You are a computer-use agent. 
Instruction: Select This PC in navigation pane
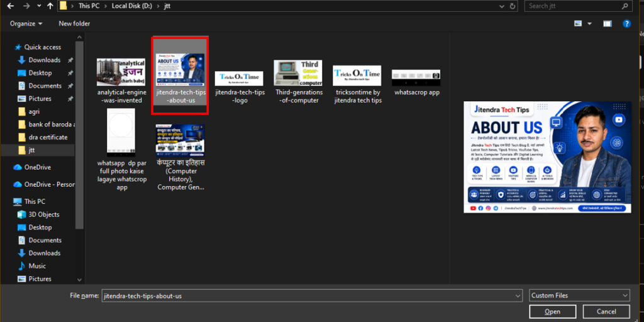(35, 202)
